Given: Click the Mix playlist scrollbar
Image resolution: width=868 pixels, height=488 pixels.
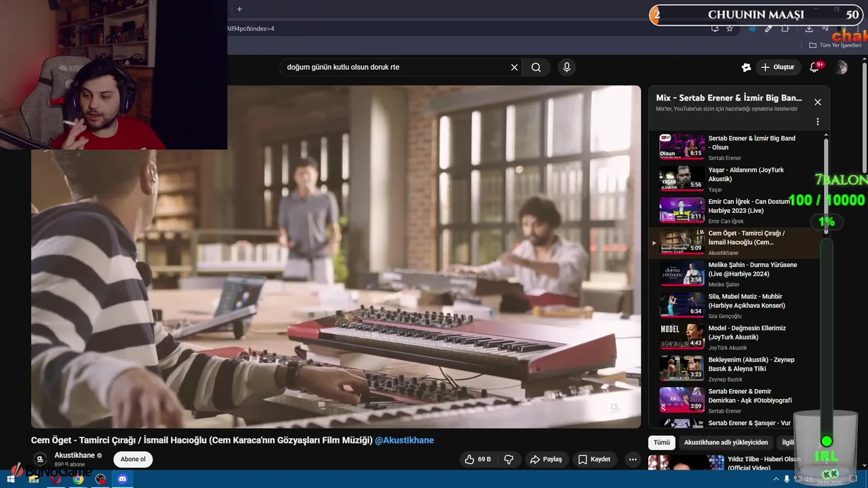Looking at the screenshot, I should 826,183.
